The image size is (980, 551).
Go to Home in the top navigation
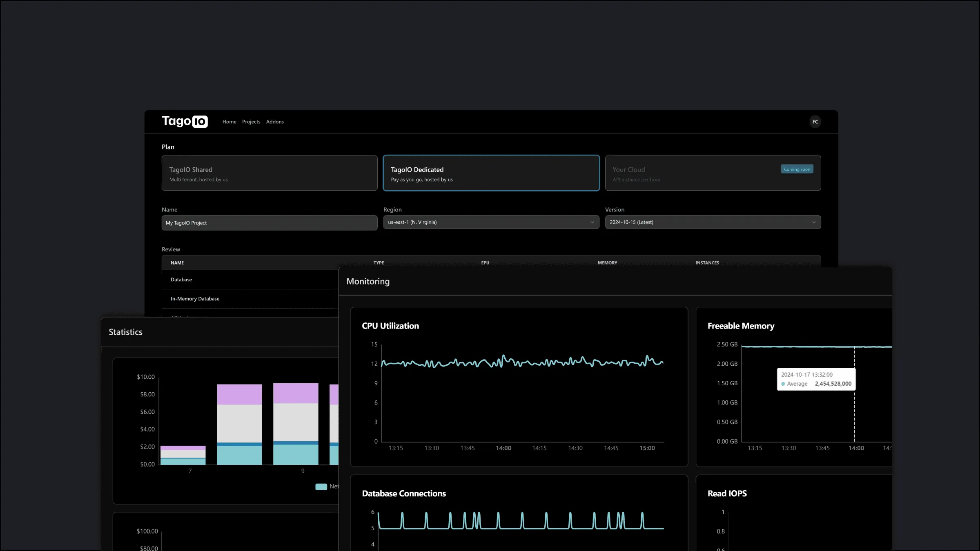[229, 121]
